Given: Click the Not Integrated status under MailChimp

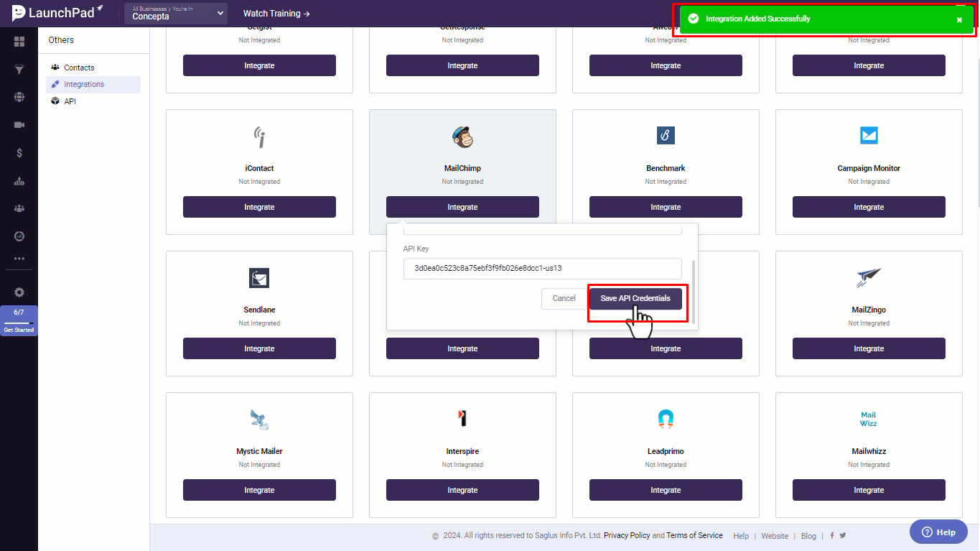Looking at the screenshot, I should click(x=462, y=182).
